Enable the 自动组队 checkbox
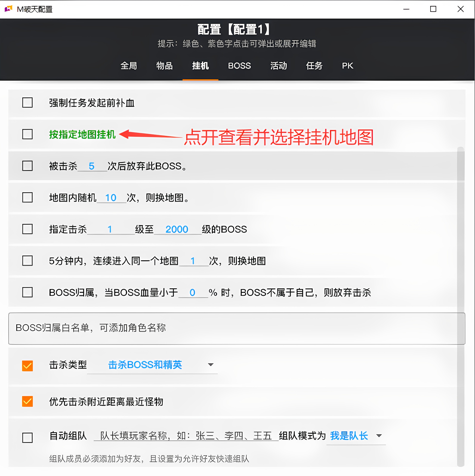The width and height of the screenshot is (475, 476). point(27,438)
